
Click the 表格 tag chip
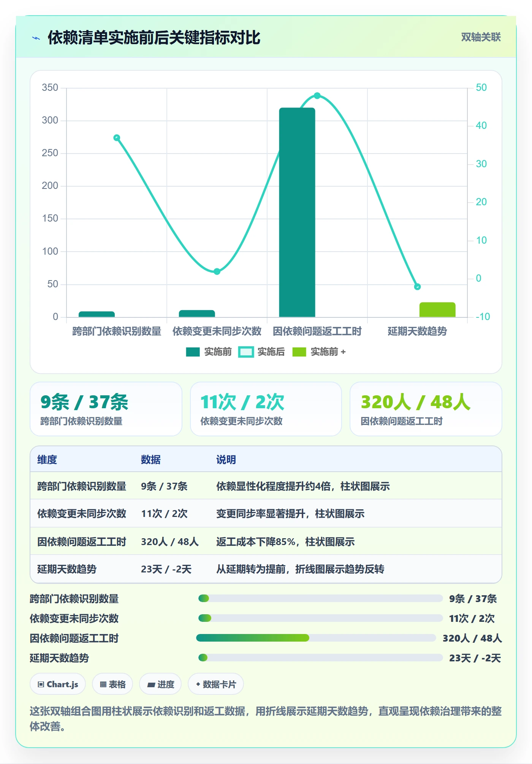[x=112, y=684]
